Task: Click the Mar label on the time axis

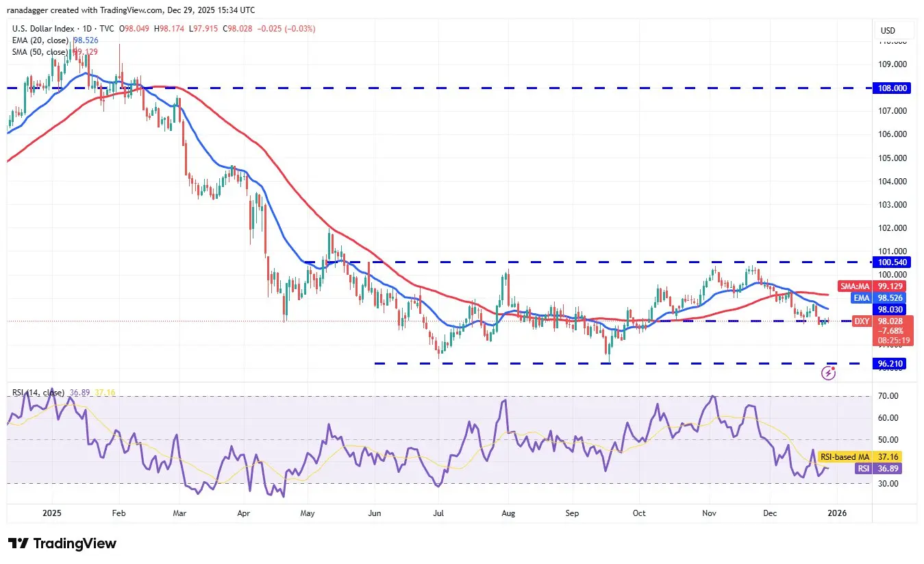Action: tap(179, 513)
